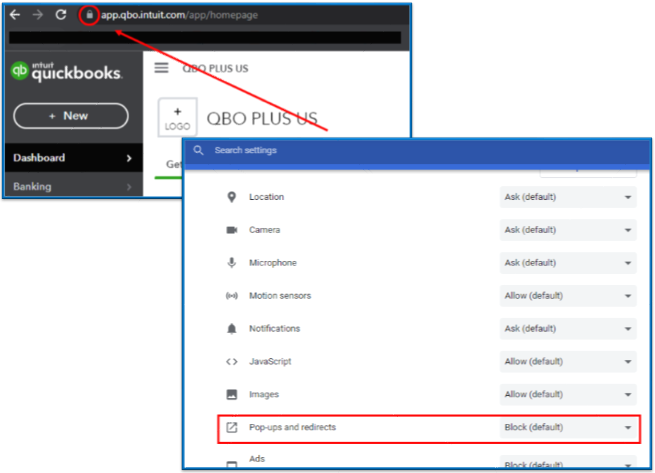Open the JavaScript permission dropdown

[x=568, y=361]
